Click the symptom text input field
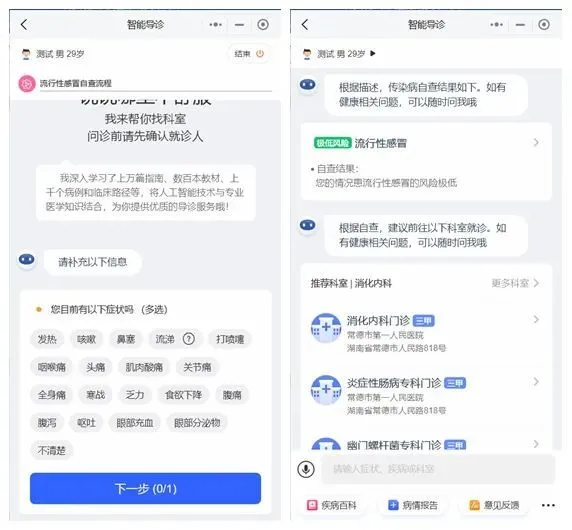 pos(437,469)
